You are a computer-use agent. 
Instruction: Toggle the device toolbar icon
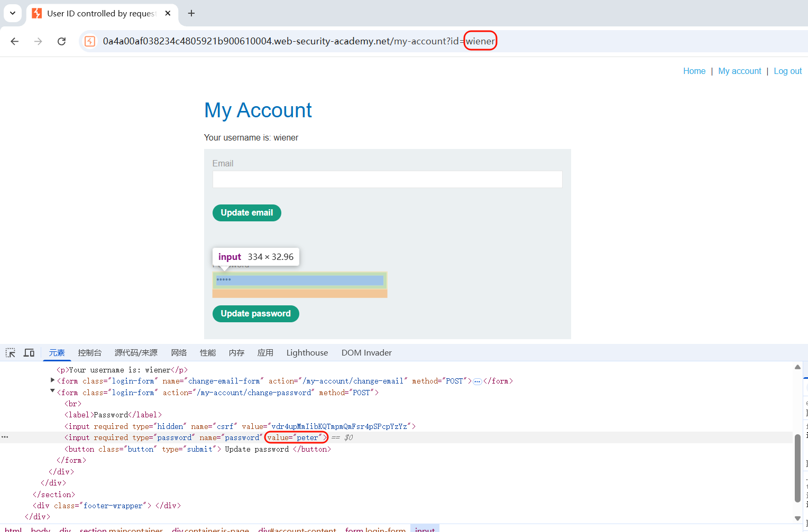pyautogui.click(x=29, y=352)
